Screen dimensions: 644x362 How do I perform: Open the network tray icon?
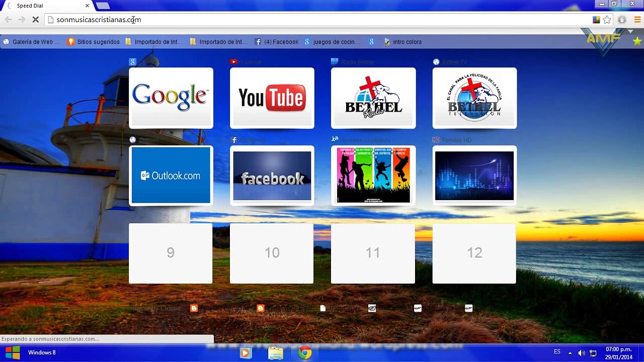[593, 353]
